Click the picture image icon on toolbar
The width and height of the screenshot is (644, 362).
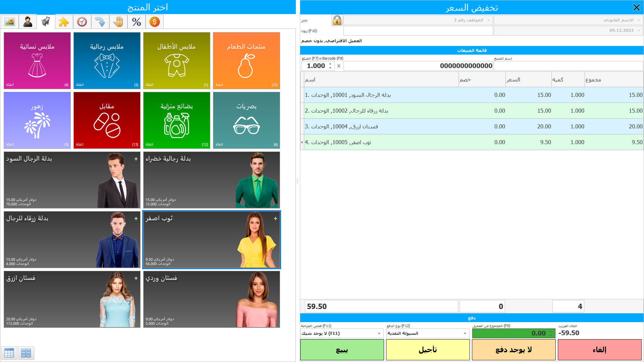[x=10, y=21]
